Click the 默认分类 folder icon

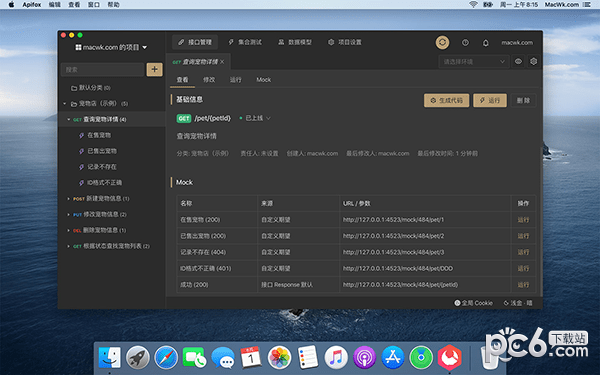[74, 88]
